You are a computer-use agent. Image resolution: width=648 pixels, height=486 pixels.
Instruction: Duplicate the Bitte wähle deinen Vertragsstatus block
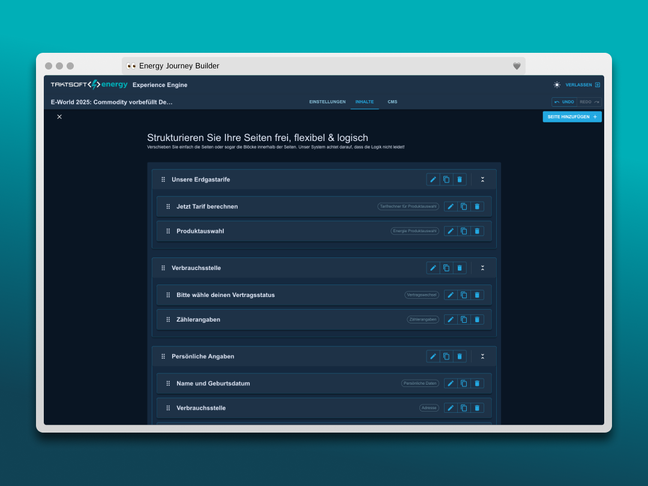[464, 295]
